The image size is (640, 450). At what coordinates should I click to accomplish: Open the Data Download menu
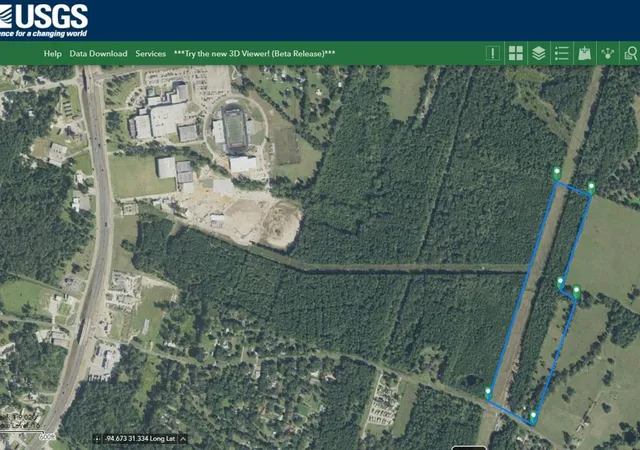click(98, 53)
